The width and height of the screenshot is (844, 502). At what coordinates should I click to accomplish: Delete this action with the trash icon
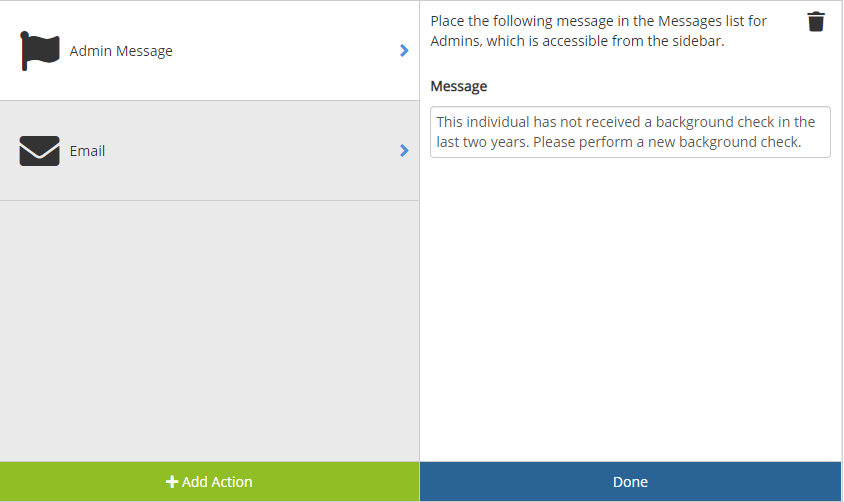coord(816,22)
